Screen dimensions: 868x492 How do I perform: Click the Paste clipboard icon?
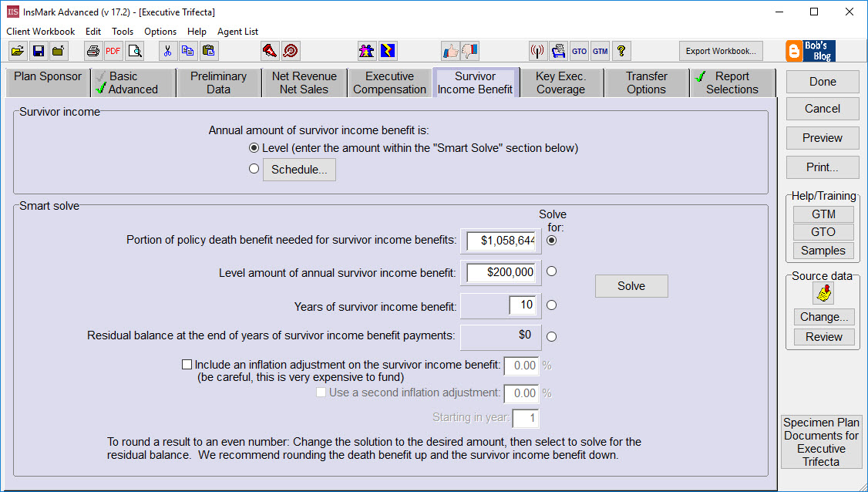tap(208, 51)
